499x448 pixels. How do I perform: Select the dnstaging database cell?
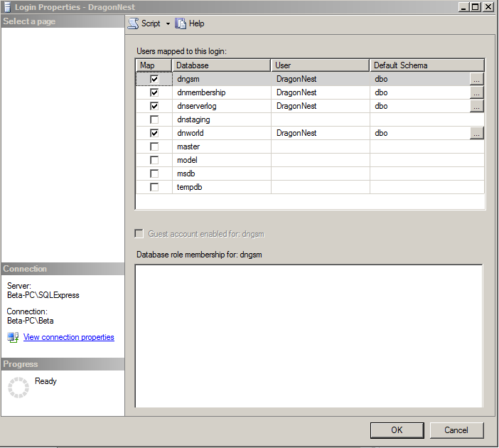click(x=222, y=119)
